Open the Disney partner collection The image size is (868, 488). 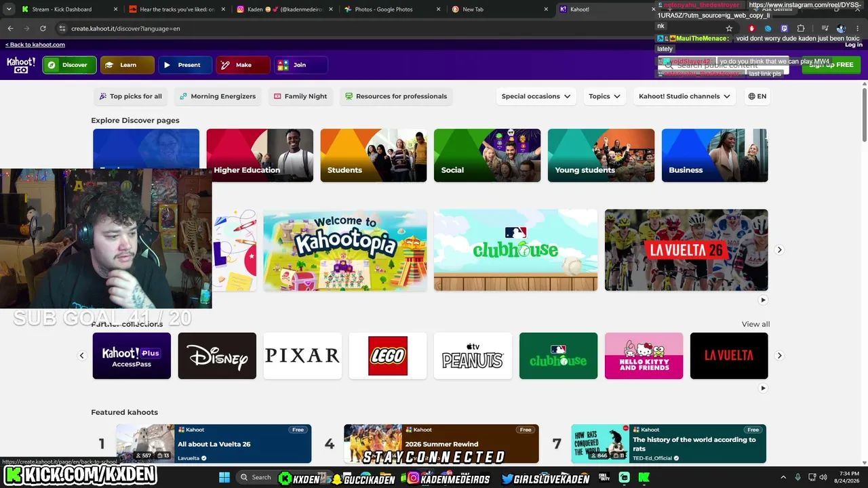pos(217,356)
